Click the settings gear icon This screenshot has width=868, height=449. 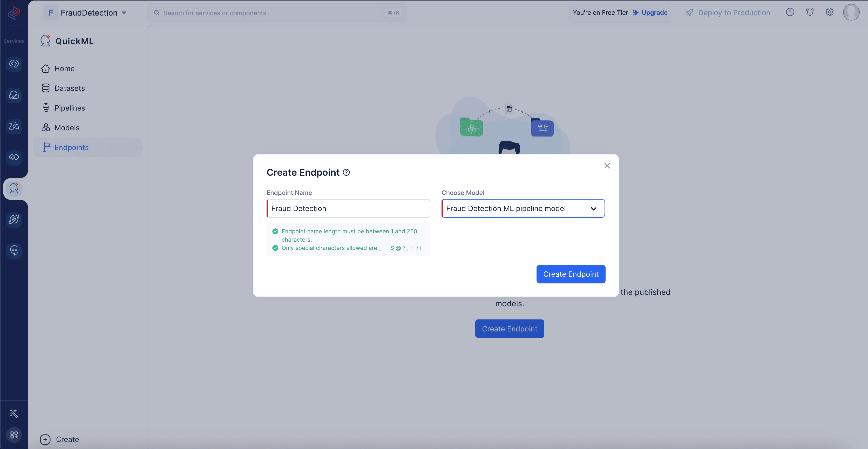click(829, 12)
